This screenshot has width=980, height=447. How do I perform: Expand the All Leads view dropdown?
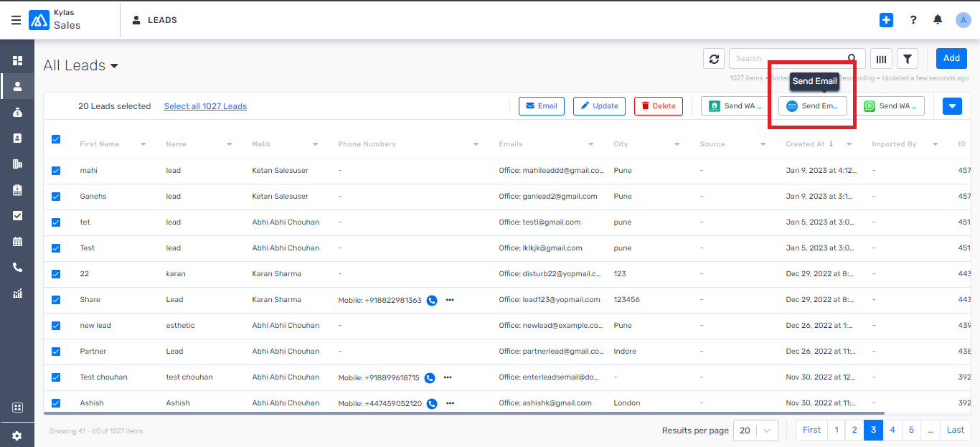point(114,66)
